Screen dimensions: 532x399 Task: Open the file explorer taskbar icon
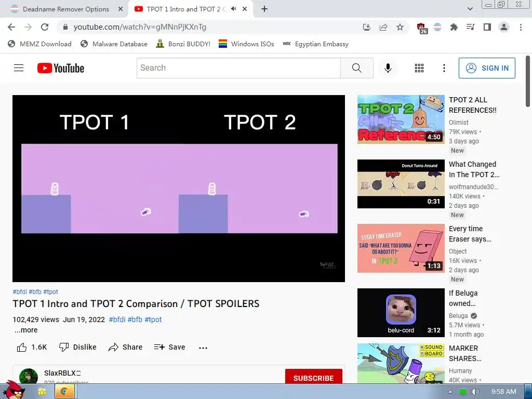(x=42, y=392)
